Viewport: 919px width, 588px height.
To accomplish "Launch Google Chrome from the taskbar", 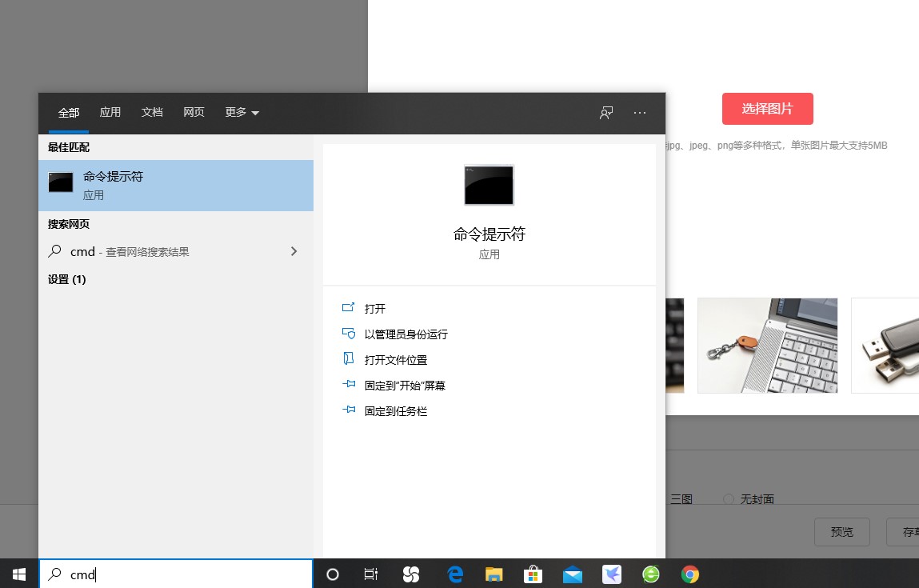I will (x=689, y=574).
